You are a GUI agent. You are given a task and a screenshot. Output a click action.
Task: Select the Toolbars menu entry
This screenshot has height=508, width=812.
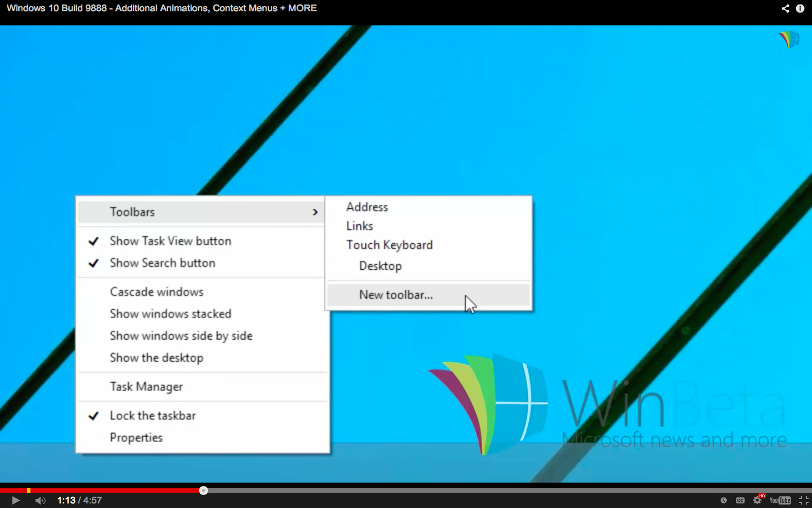click(x=201, y=212)
